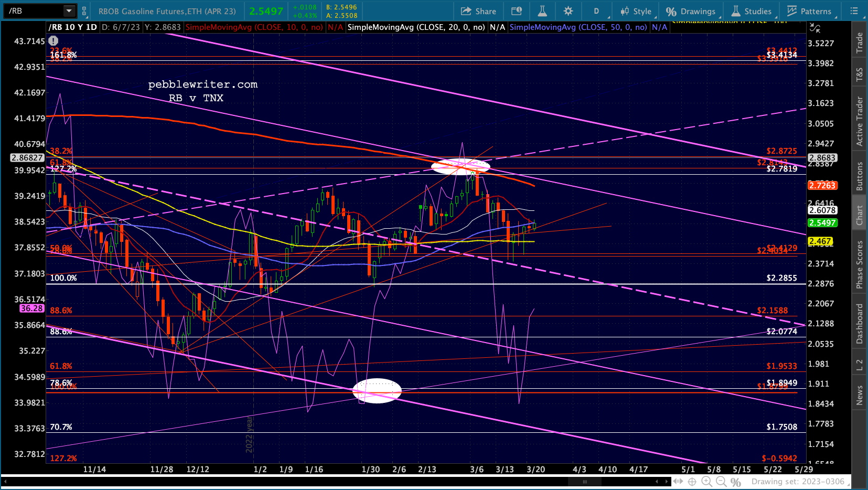
Task: Click the 100.0% Fibonacci label
Action: point(63,278)
